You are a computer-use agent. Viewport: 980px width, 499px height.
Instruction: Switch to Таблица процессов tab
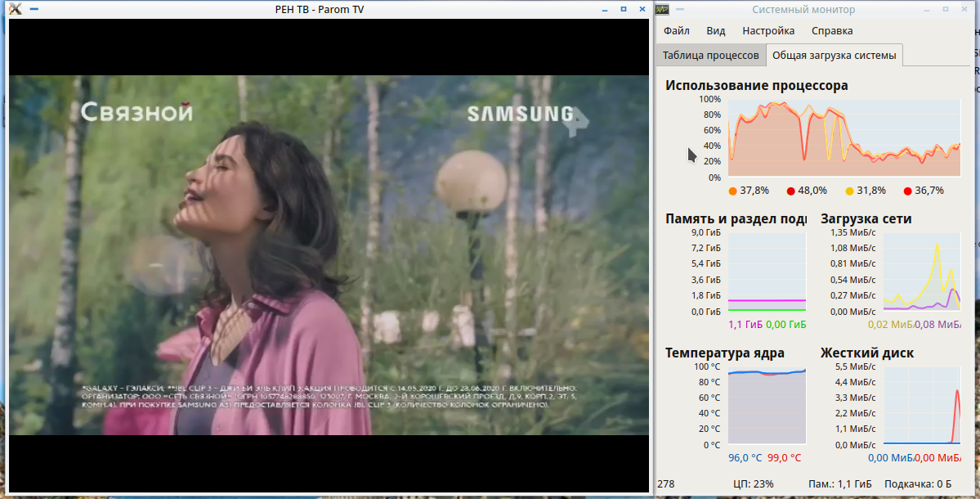[710, 56]
